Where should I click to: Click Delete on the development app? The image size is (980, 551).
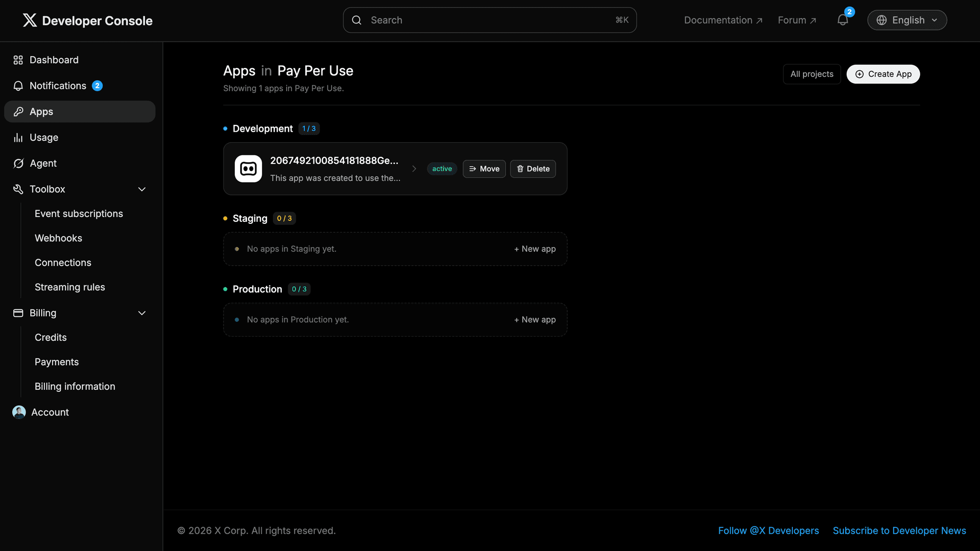533,168
